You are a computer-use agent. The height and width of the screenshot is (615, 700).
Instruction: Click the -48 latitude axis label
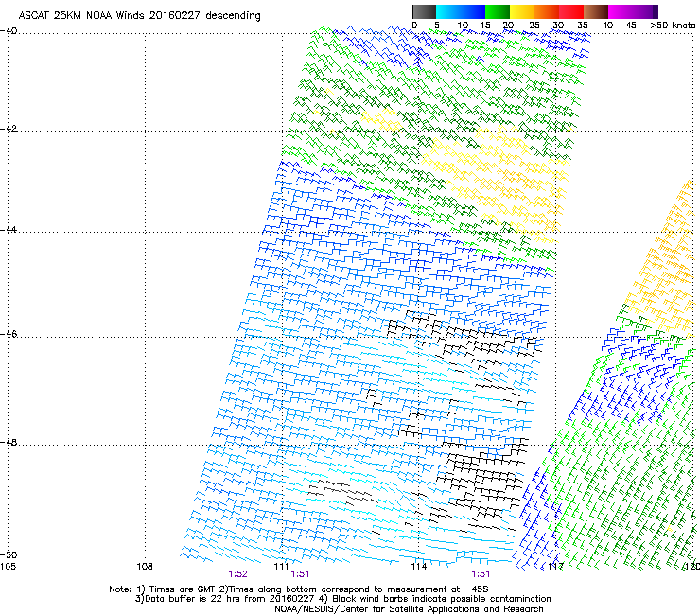(x=9, y=442)
